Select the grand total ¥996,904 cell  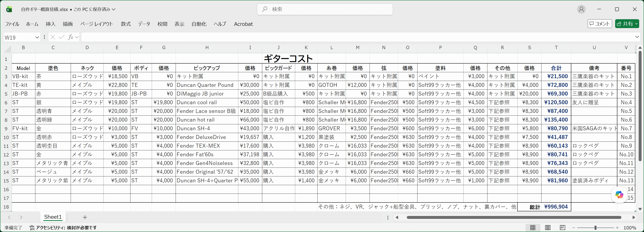tap(556, 207)
